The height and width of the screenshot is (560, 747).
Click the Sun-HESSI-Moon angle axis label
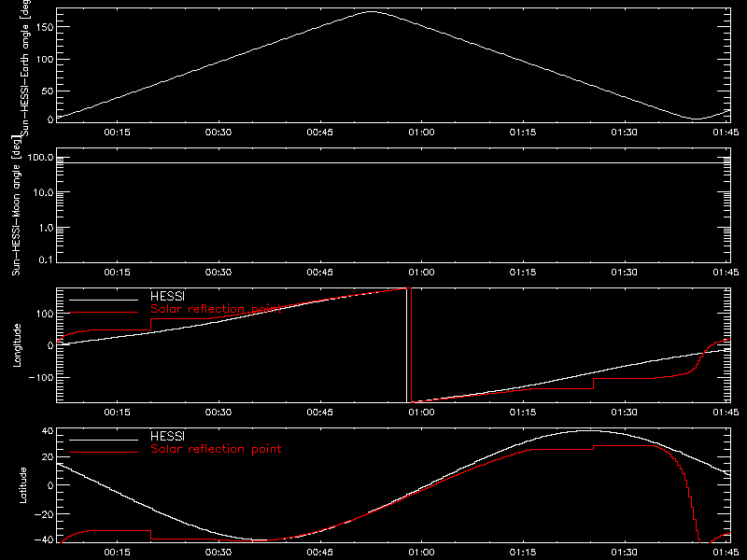tap(16, 205)
